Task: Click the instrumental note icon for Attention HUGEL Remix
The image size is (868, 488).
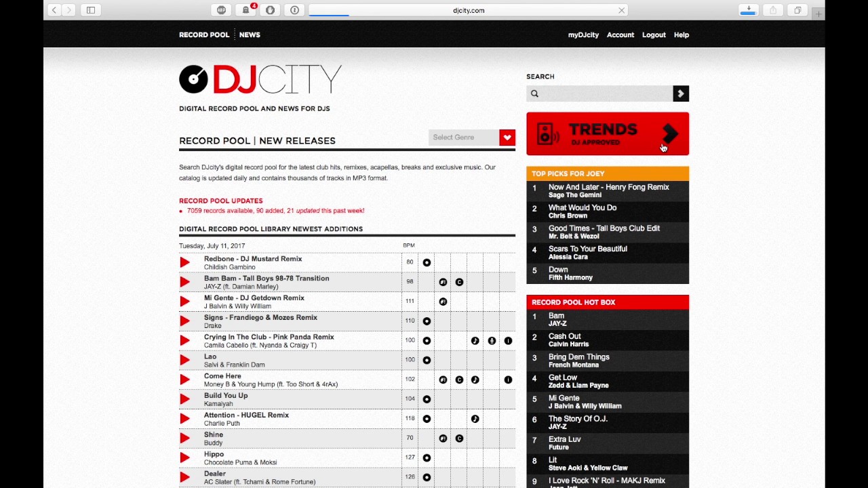Action: pos(475,419)
